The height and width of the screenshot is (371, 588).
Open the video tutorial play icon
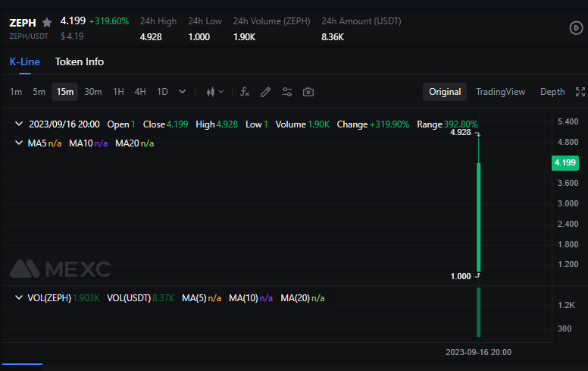click(x=576, y=28)
